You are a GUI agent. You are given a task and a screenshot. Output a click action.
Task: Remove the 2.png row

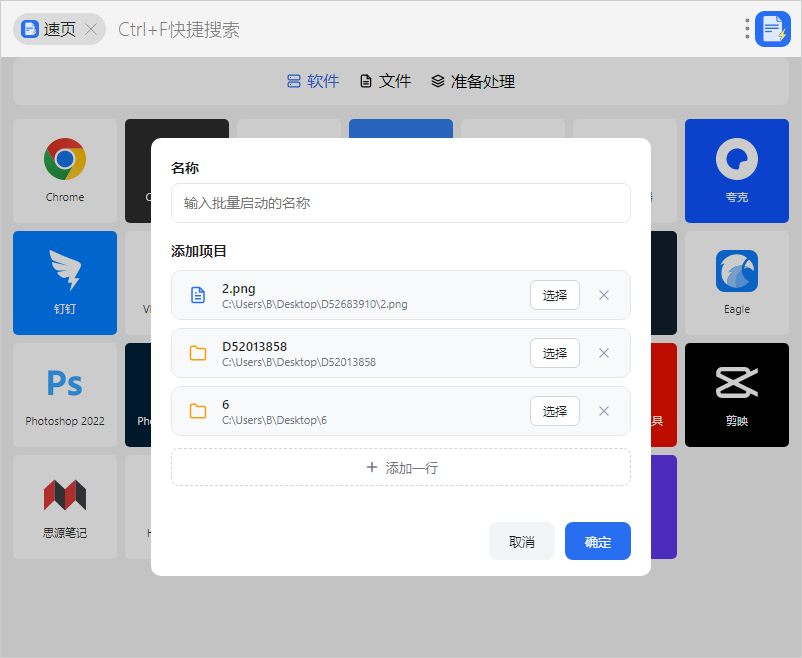pyautogui.click(x=604, y=295)
